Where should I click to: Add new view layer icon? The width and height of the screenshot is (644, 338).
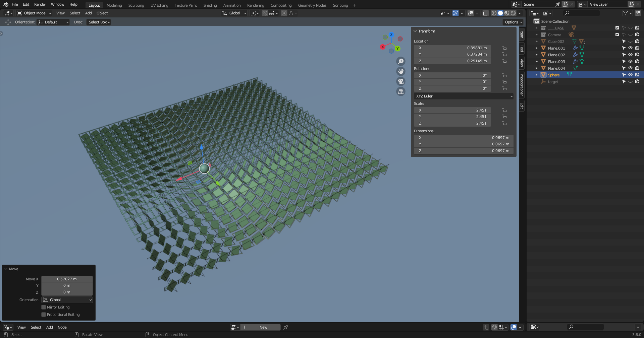(631, 4)
